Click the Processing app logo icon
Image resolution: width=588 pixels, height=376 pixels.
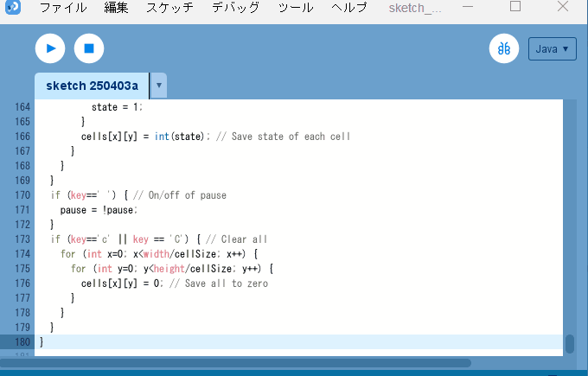(13, 7)
